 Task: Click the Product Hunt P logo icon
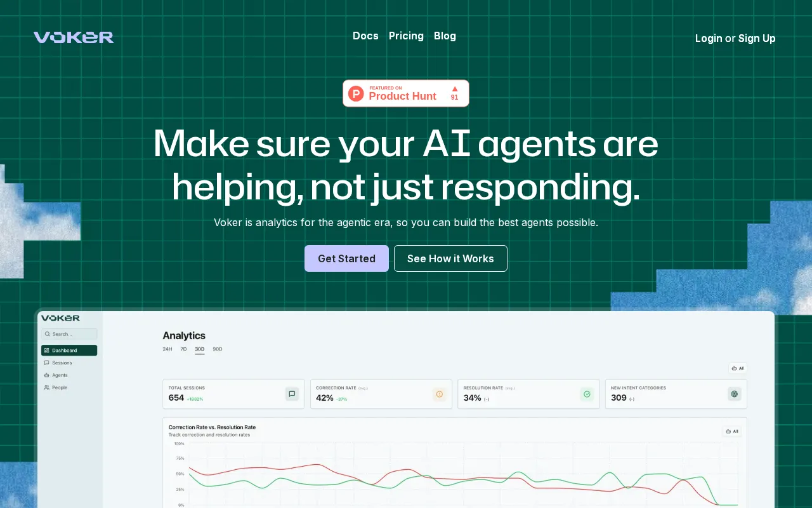pos(357,94)
